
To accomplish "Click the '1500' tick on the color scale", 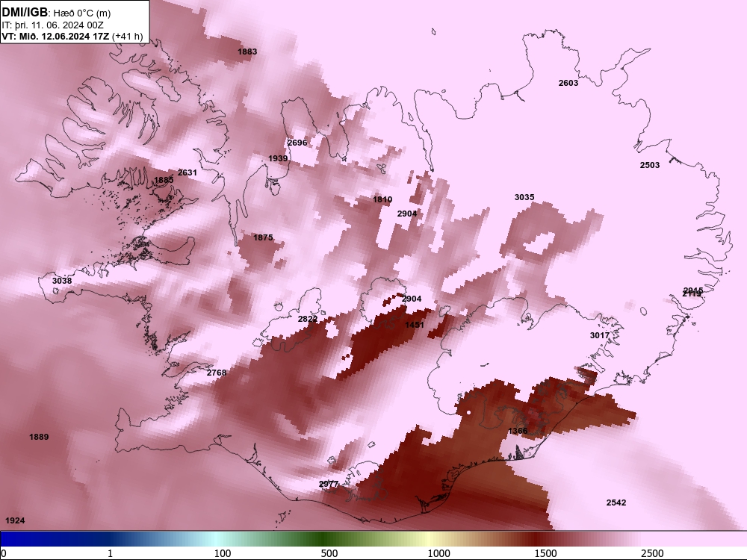I will 545,553.
